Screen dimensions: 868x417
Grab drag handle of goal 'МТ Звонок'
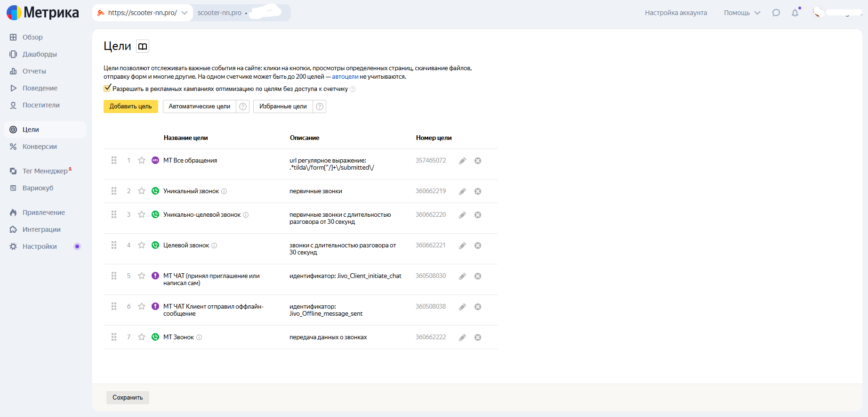tap(114, 337)
